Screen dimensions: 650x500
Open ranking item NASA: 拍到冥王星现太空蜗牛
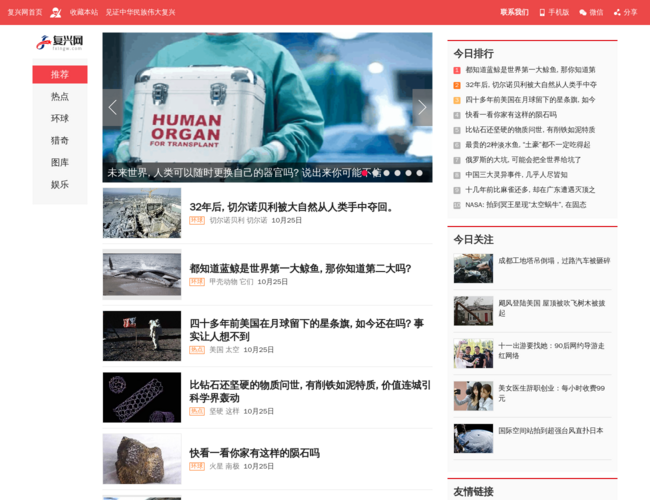(x=526, y=204)
